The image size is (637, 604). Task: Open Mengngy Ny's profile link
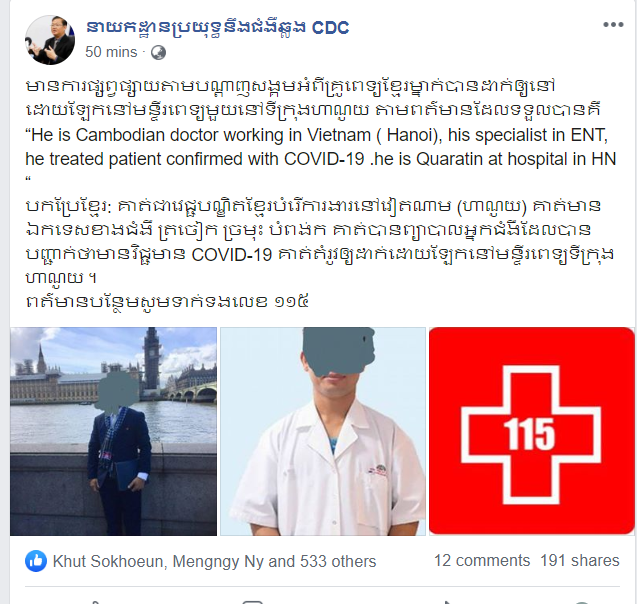218,561
